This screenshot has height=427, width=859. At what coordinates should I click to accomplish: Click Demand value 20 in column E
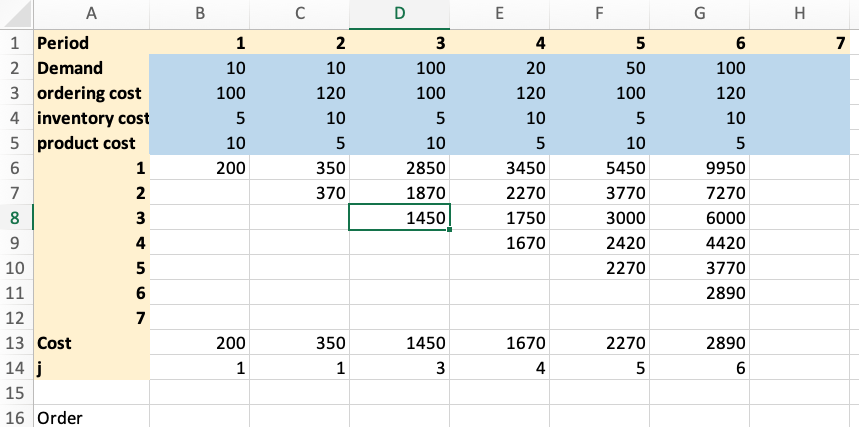(x=499, y=68)
